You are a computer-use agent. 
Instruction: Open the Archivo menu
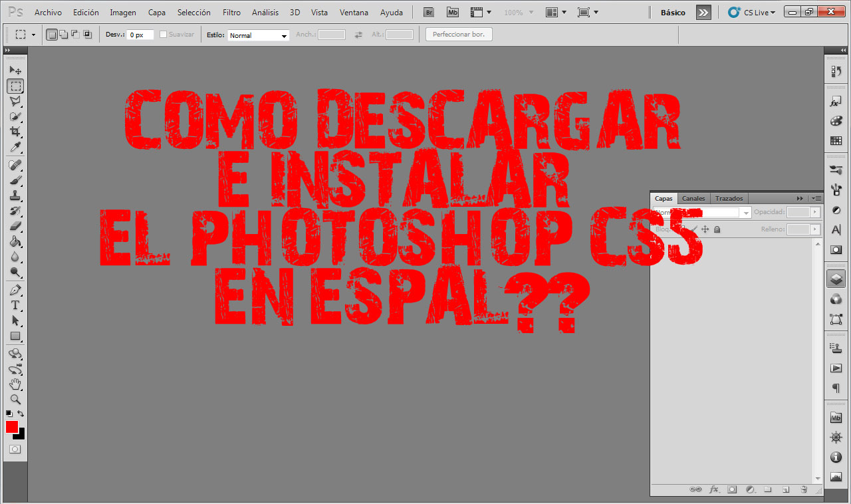pos(48,13)
